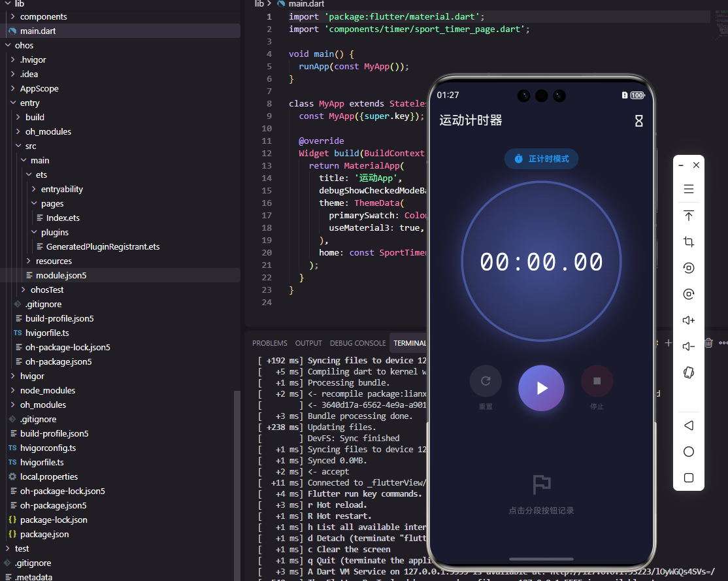Viewport: 728px width, 581px height.
Task: Select the TERMINAL panel tab
Action: point(410,343)
